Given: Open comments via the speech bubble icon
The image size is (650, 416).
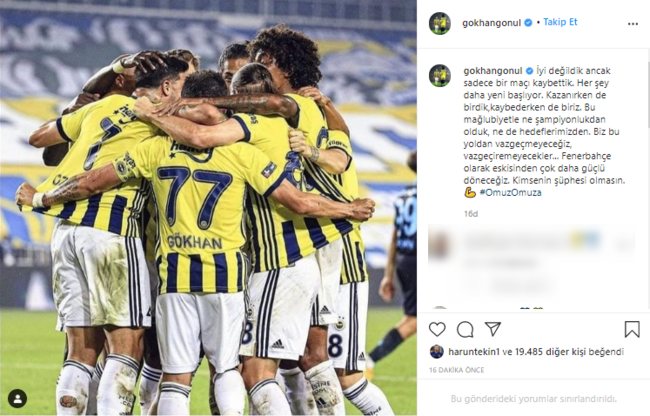Looking at the screenshot, I should (465, 330).
